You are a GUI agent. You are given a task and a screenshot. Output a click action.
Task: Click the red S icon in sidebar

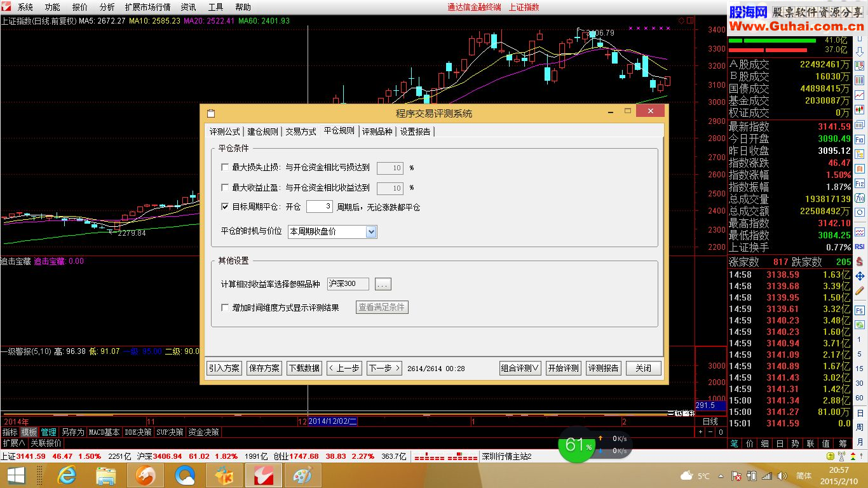[x=859, y=262]
